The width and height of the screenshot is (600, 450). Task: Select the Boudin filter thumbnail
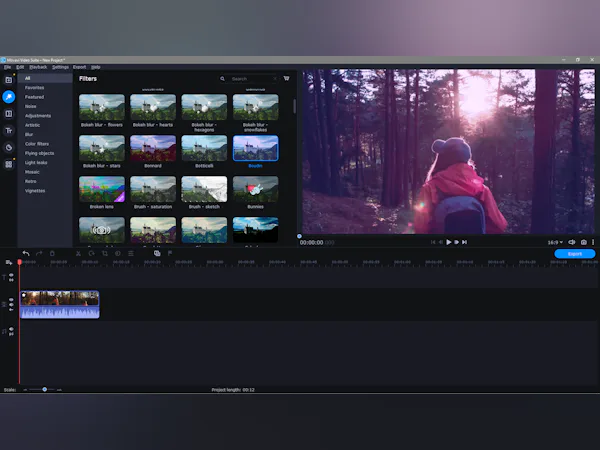point(256,148)
